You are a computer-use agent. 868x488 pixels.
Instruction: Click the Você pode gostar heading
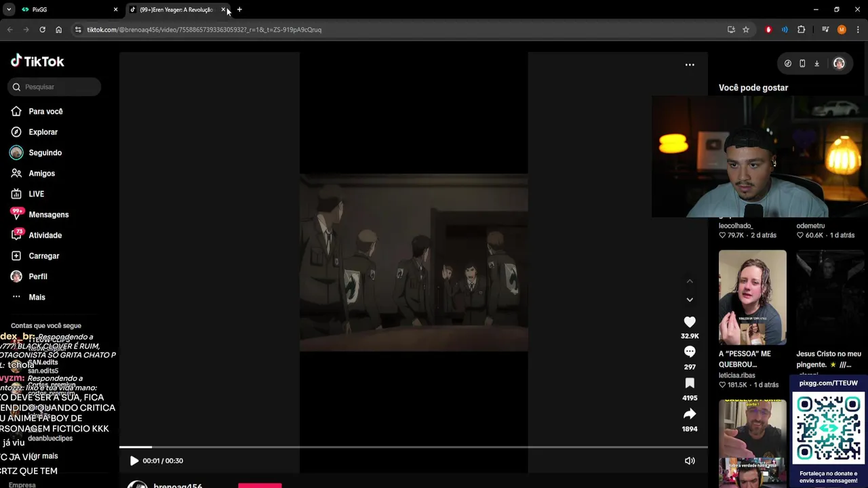(x=753, y=87)
